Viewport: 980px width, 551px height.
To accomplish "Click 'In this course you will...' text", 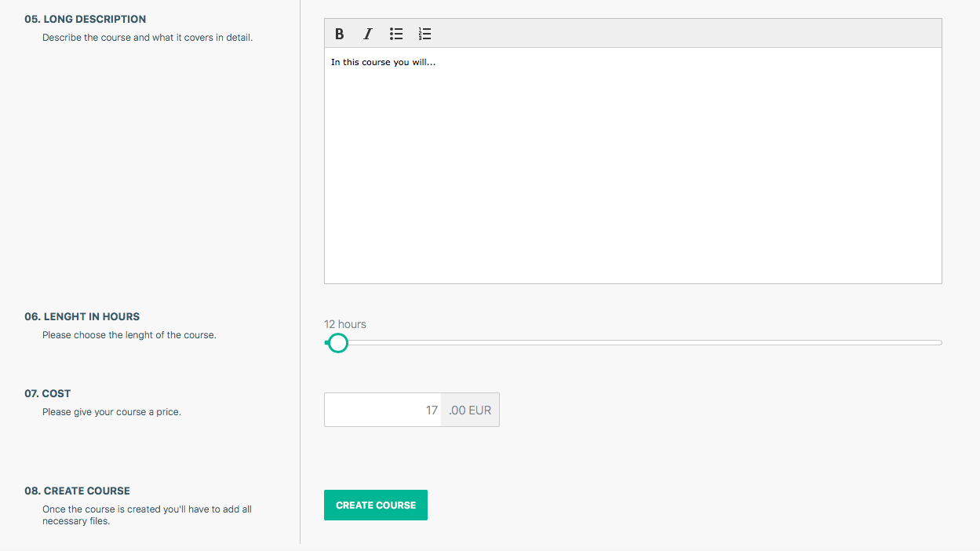I will coord(383,62).
